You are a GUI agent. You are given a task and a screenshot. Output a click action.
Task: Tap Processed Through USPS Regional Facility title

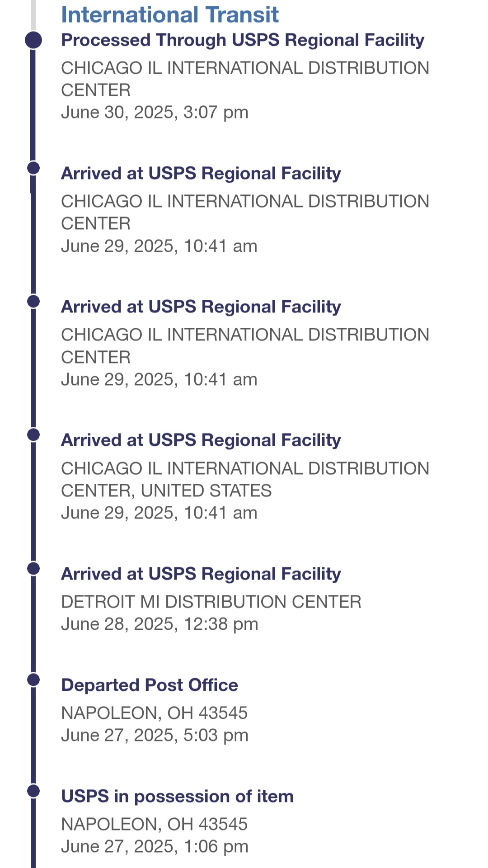243,40
